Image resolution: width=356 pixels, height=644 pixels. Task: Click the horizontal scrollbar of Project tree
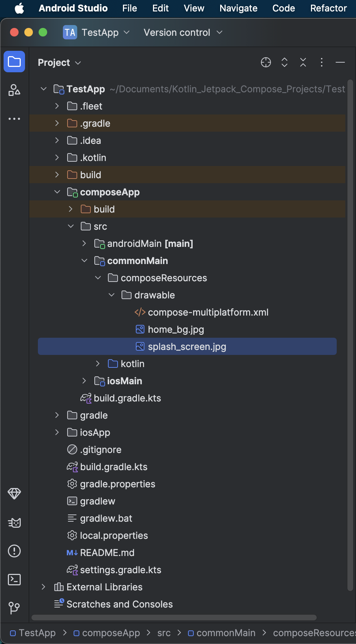[x=174, y=618]
